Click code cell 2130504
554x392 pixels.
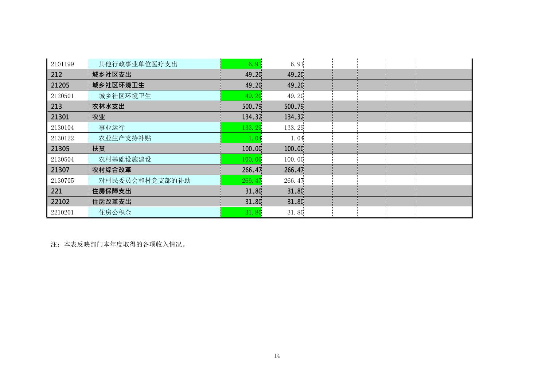pyautogui.click(x=68, y=159)
